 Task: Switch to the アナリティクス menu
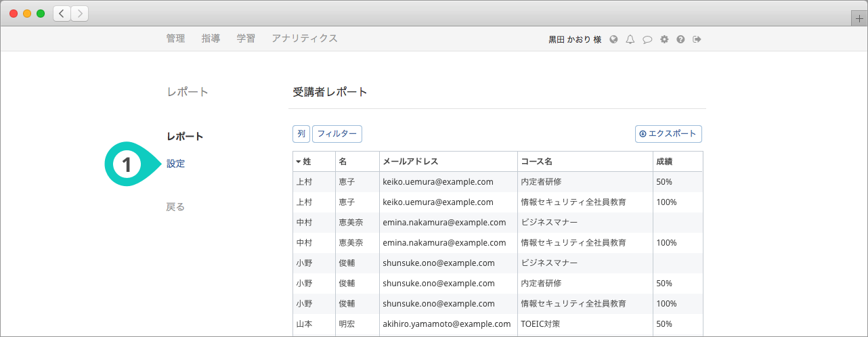(305, 39)
